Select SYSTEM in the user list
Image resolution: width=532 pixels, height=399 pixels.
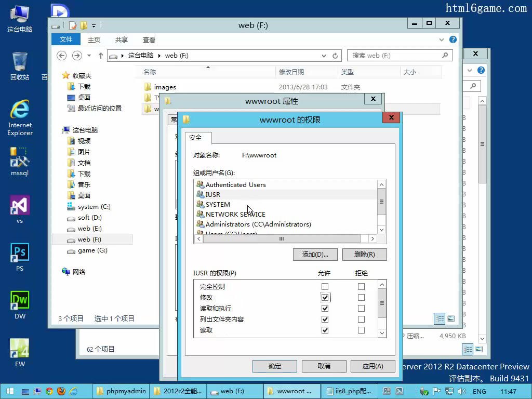(218, 205)
